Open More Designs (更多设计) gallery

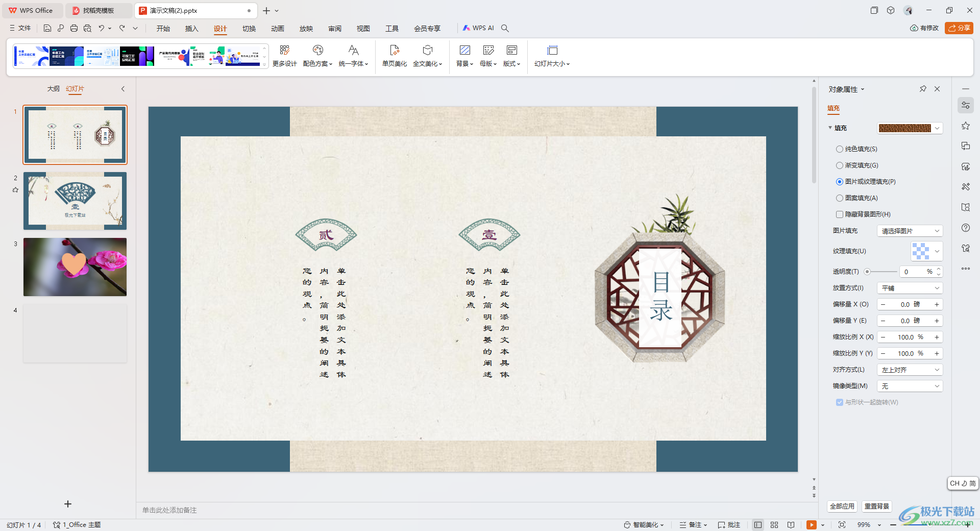point(284,56)
